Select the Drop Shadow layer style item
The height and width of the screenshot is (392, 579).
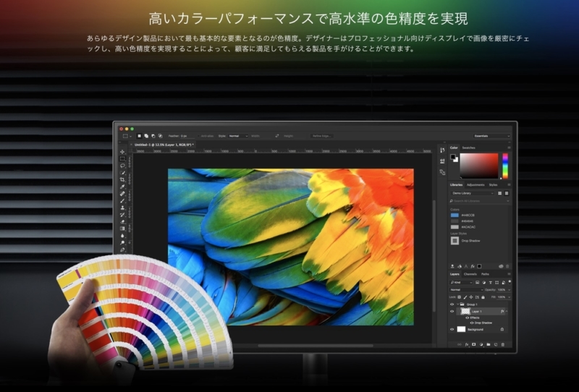(466, 241)
